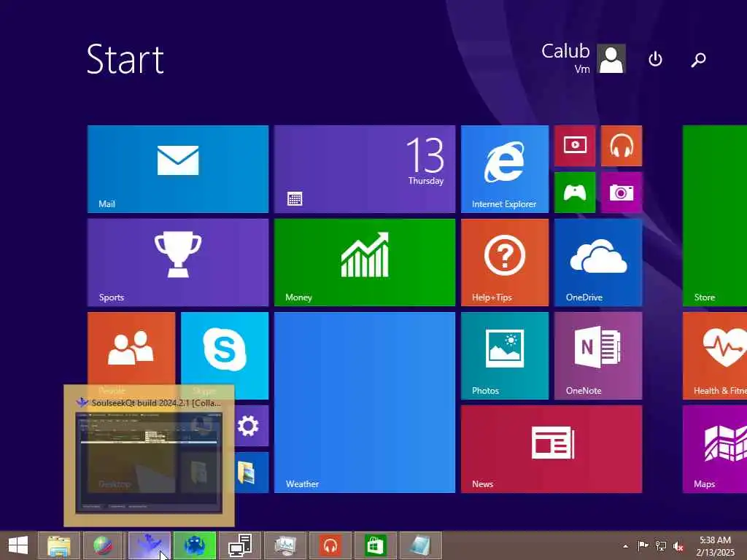
Task: Launch the Internet Explorer tile
Action: (x=505, y=169)
